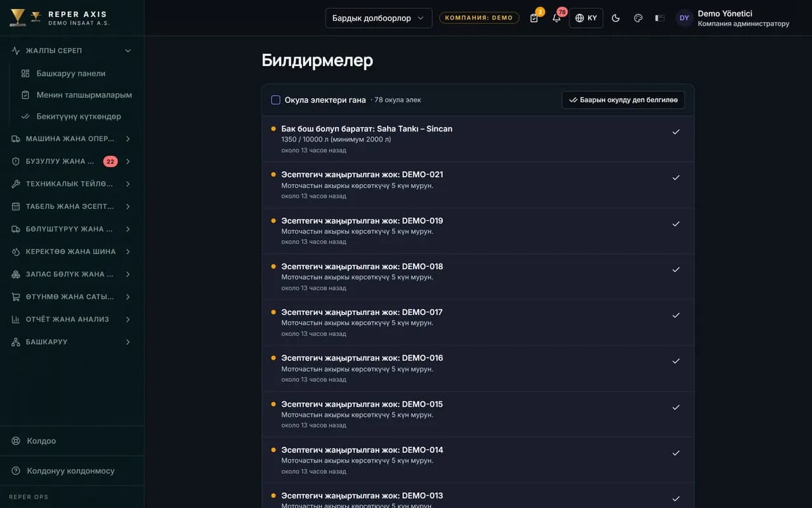Expand the Отчёт жана анализ section
The width and height of the screenshot is (812, 508).
[x=72, y=319]
